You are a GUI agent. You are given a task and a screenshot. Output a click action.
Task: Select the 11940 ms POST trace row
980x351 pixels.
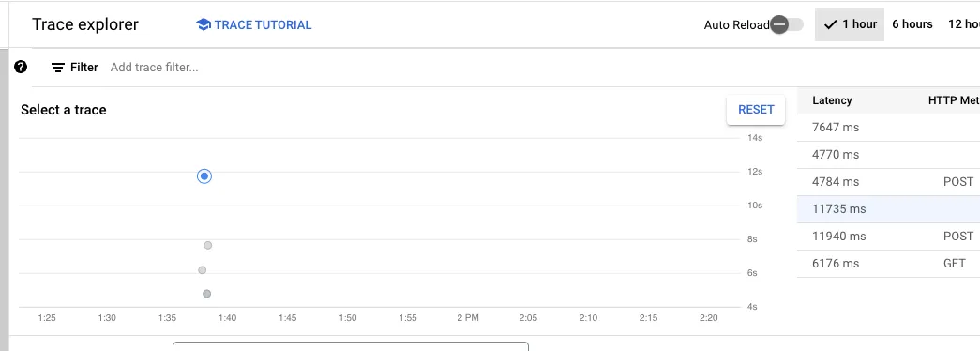[x=888, y=237]
